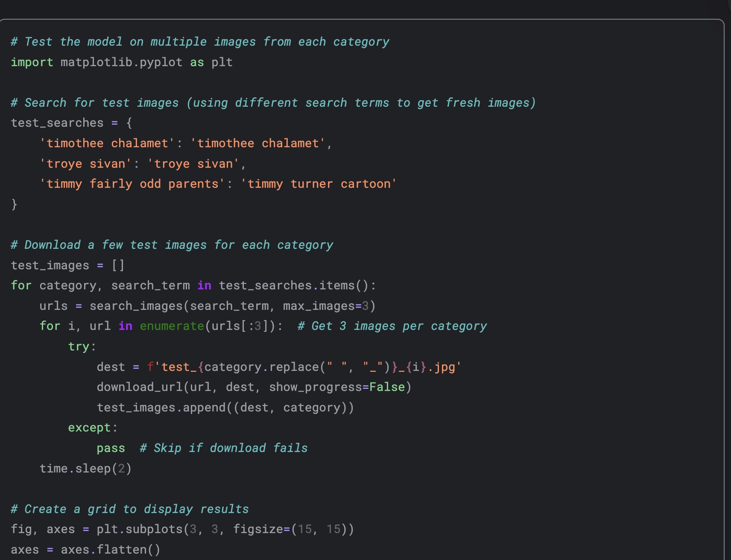Image resolution: width=731 pixels, height=560 pixels.
Task: Click the 'download_url' function call
Action: [x=140, y=387]
